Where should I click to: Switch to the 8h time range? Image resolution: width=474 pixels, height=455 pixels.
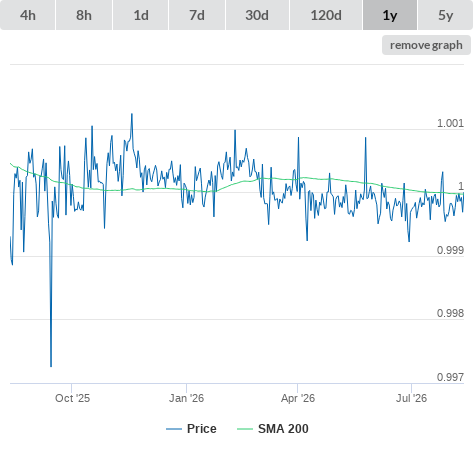(x=84, y=15)
